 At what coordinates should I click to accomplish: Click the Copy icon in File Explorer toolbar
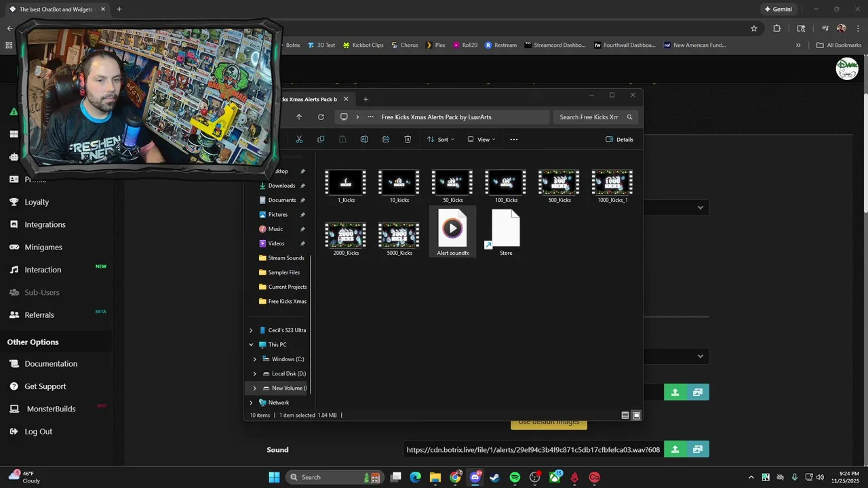click(321, 140)
